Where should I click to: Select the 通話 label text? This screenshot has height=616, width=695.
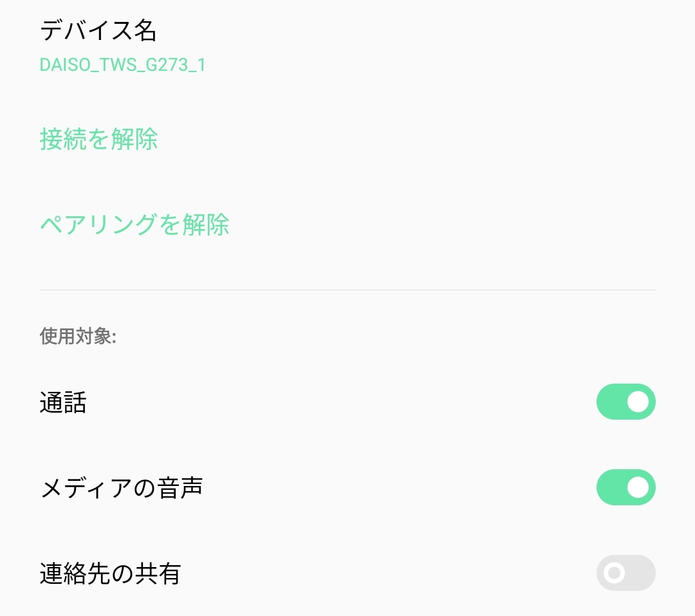tap(63, 403)
